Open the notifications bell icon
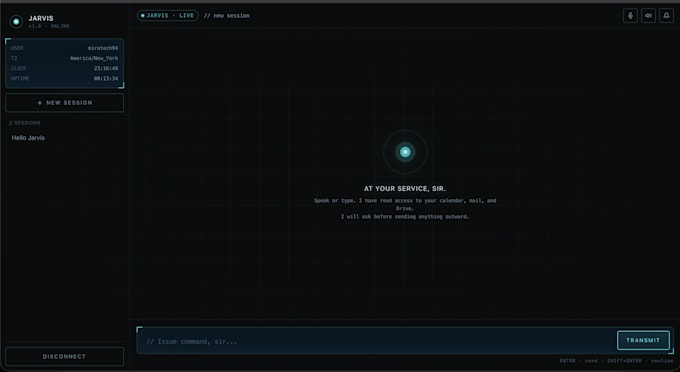The width and height of the screenshot is (680, 372). pyautogui.click(x=667, y=16)
